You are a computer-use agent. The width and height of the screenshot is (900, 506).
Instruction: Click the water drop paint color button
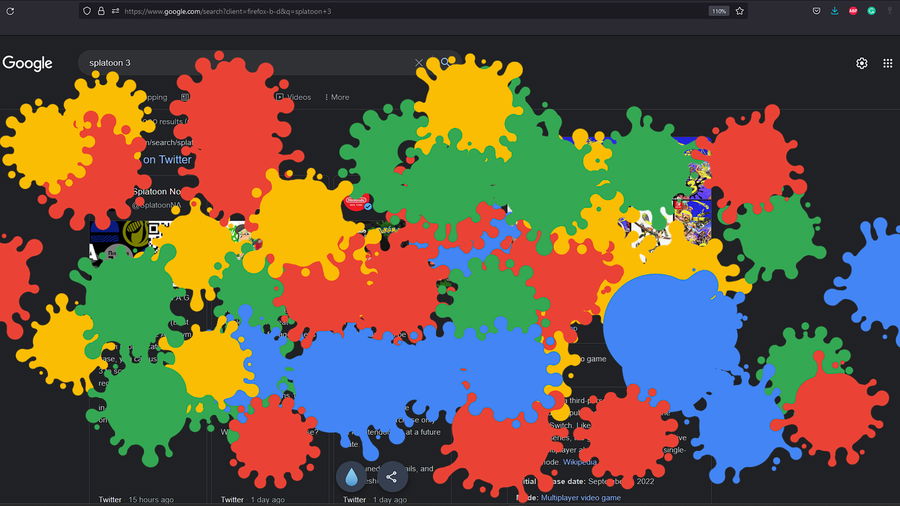point(352,477)
